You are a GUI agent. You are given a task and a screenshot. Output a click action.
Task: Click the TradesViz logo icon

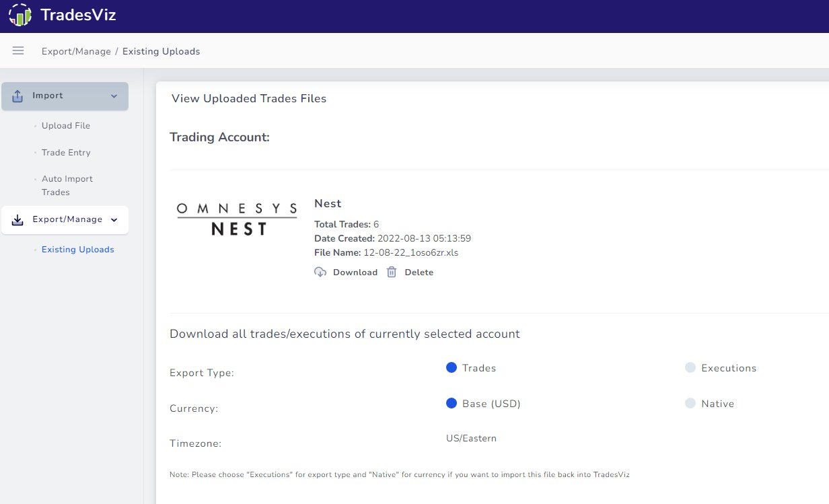click(x=20, y=15)
